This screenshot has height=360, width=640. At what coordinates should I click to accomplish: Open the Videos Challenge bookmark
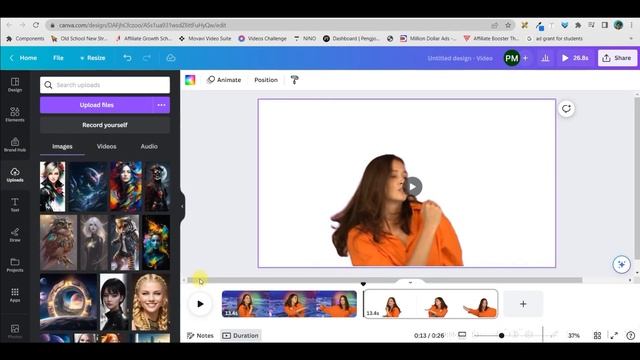[x=262, y=38]
